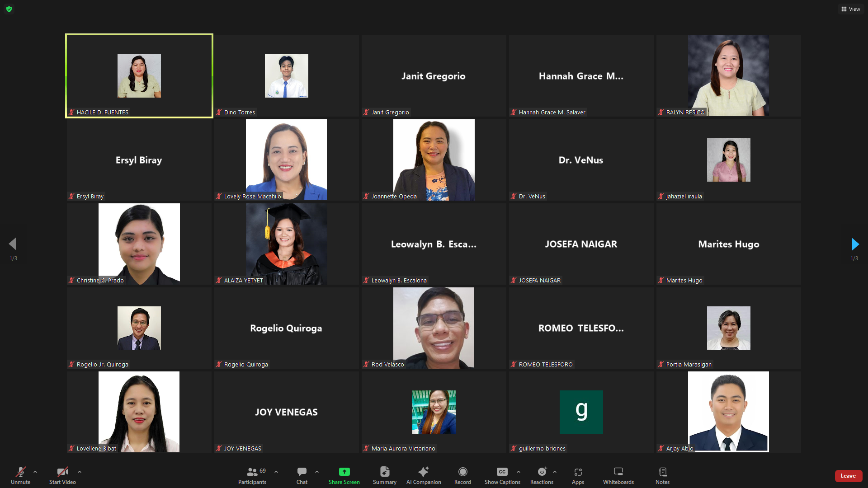Open the meeting Summary
The height and width of the screenshot is (488, 868).
pos(384,475)
